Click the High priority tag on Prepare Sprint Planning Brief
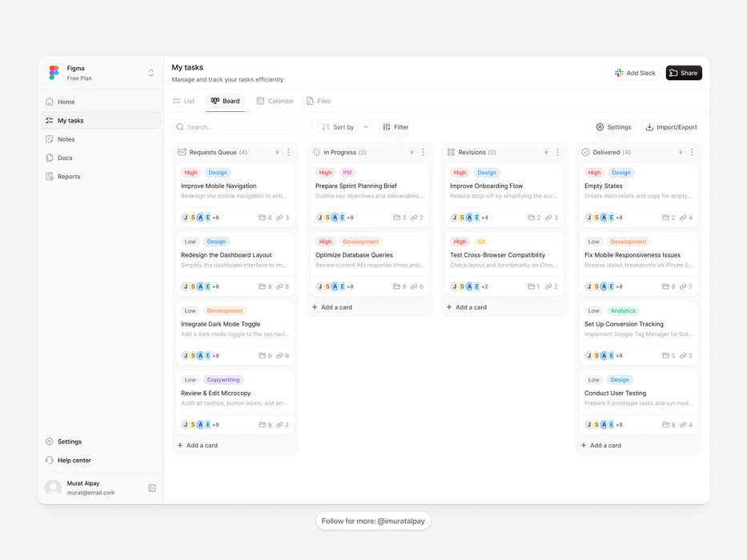The height and width of the screenshot is (560, 747). point(325,173)
